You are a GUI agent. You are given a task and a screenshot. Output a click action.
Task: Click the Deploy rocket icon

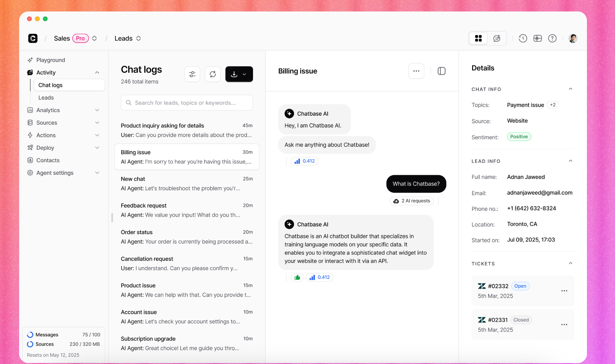[30, 148]
